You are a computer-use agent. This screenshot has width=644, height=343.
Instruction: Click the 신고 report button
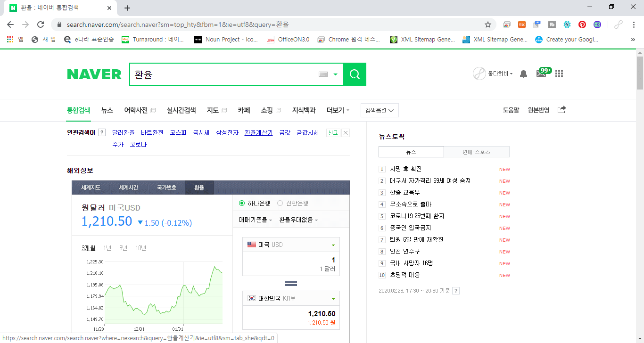pos(333,133)
